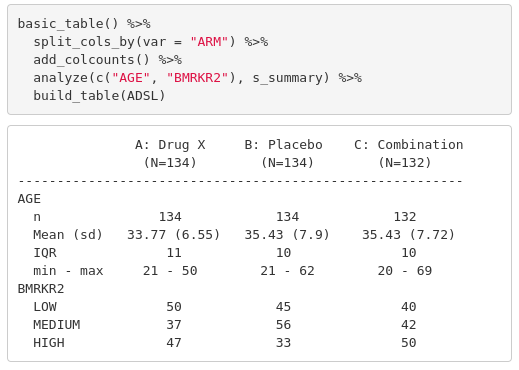Click the MEDIUM row label

click(x=57, y=325)
